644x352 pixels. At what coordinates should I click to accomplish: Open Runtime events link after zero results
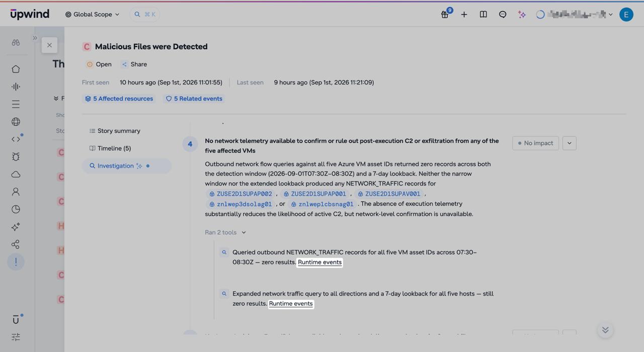[319, 262]
